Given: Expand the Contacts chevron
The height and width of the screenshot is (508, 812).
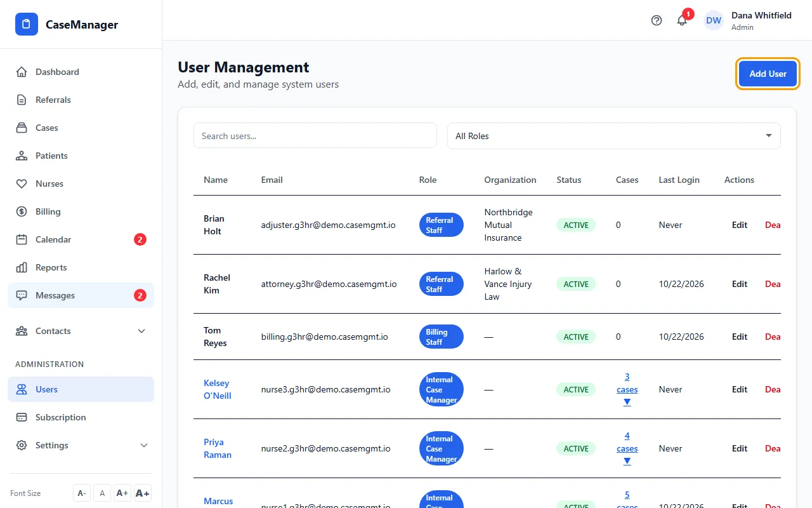Looking at the screenshot, I should point(141,331).
